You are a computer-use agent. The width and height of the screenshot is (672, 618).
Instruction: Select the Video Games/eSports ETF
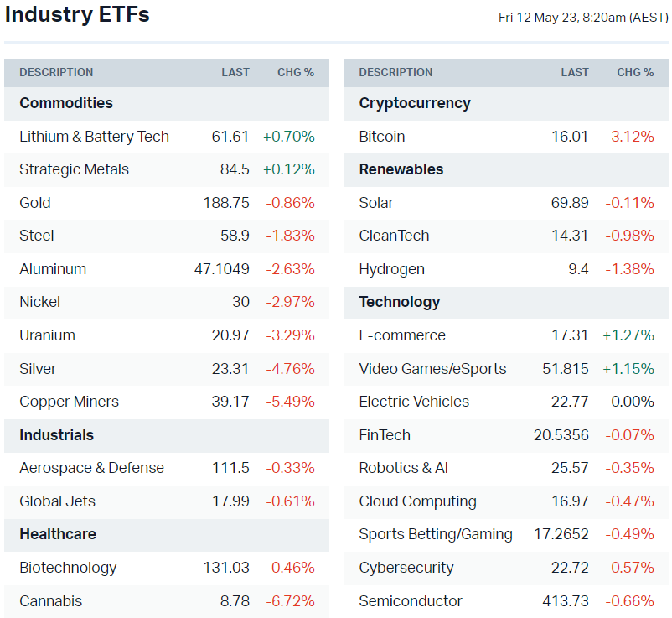pyautogui.click(x=432, y=369)
